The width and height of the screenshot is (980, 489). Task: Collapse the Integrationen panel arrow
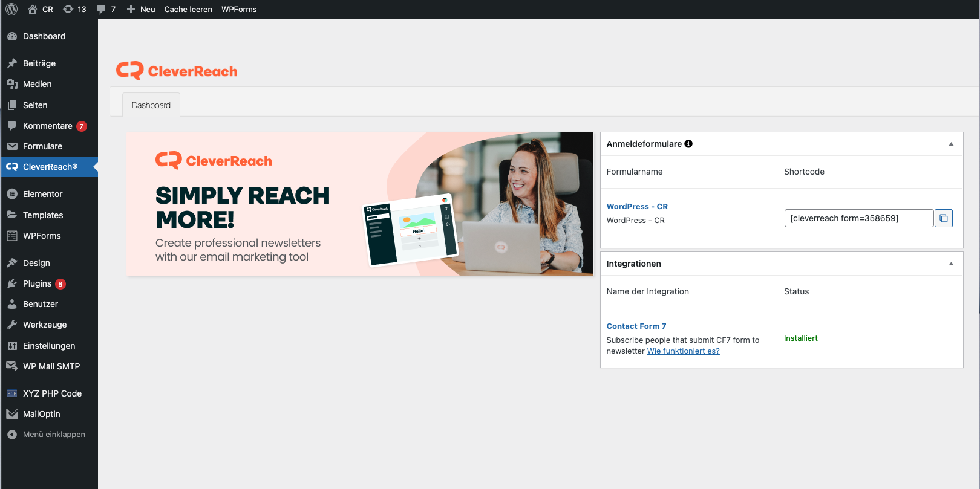coord(951,264)
